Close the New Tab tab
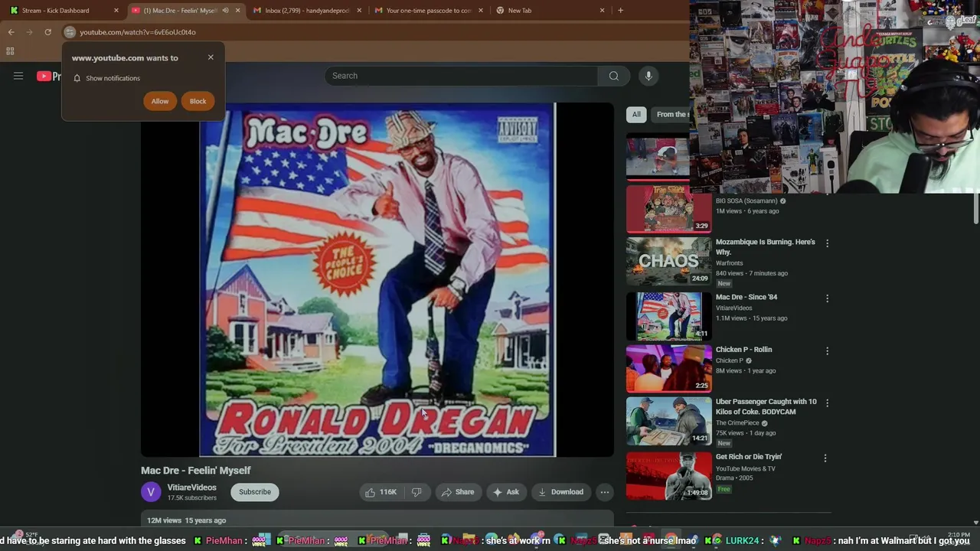This screenshot has height=551, width=980. 602,11
